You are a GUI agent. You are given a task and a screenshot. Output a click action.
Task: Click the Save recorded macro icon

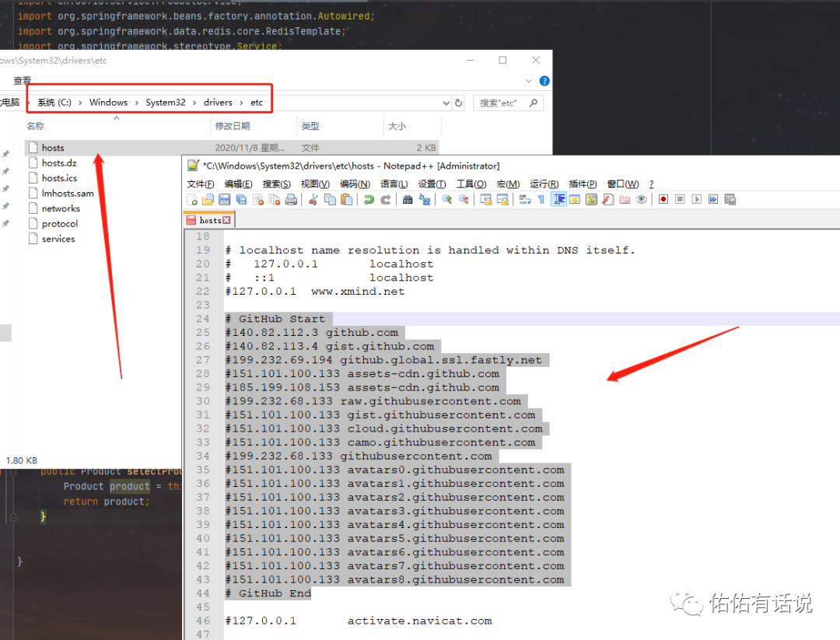pos(730,199)
